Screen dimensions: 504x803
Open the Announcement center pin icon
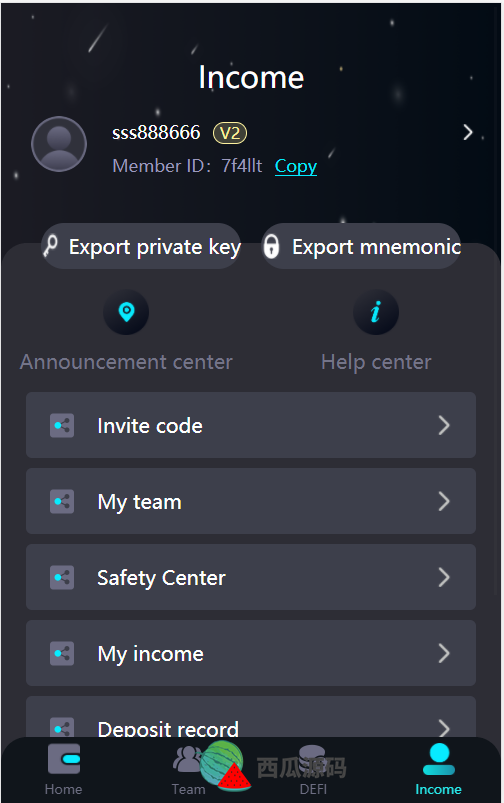(x=126, y=312)
